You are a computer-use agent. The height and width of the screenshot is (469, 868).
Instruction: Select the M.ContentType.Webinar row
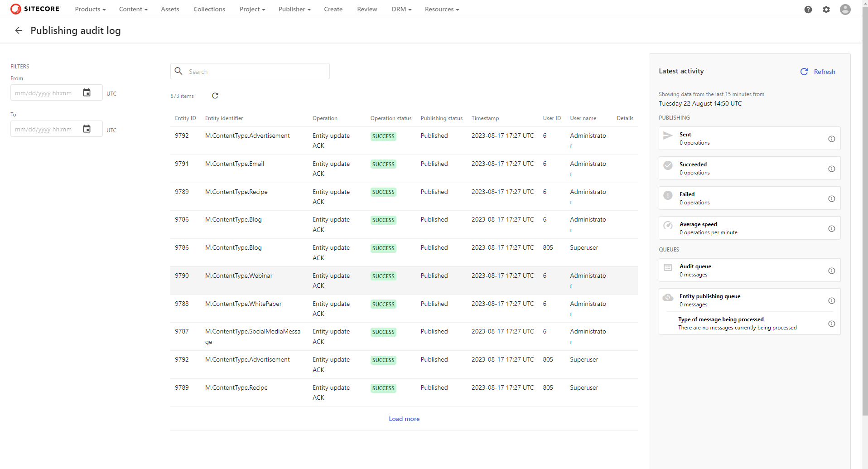point(404,280)
